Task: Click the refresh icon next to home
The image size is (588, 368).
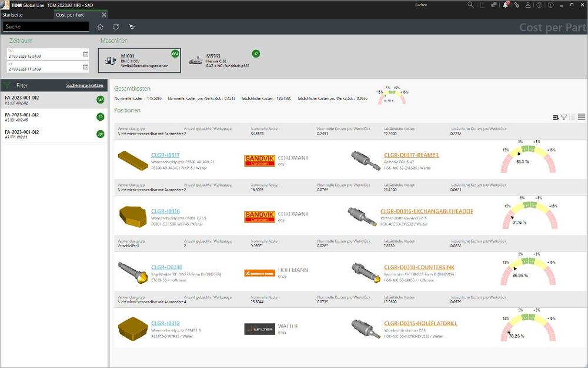Action: click(x=116, y=26)
